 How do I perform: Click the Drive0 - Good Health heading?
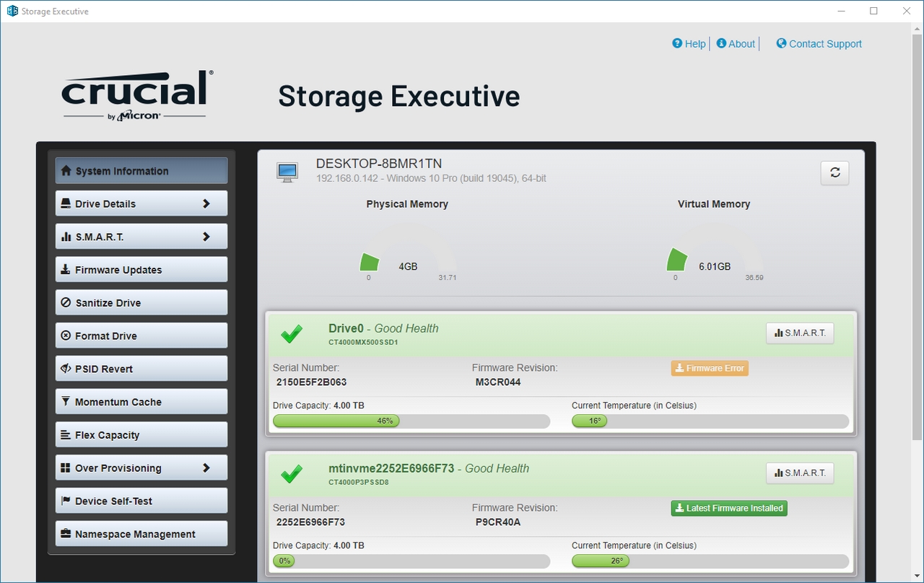383,328
